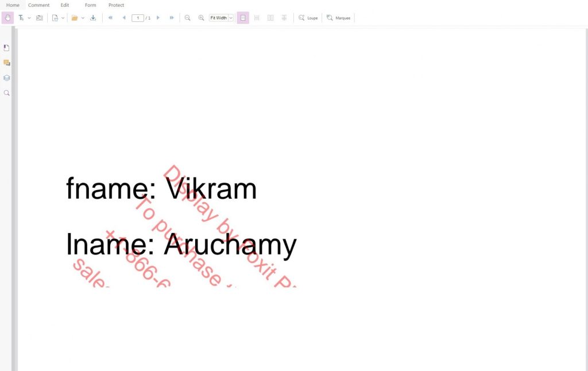Open the Comments side panel

pyautogui.click(x=6, y=63)
